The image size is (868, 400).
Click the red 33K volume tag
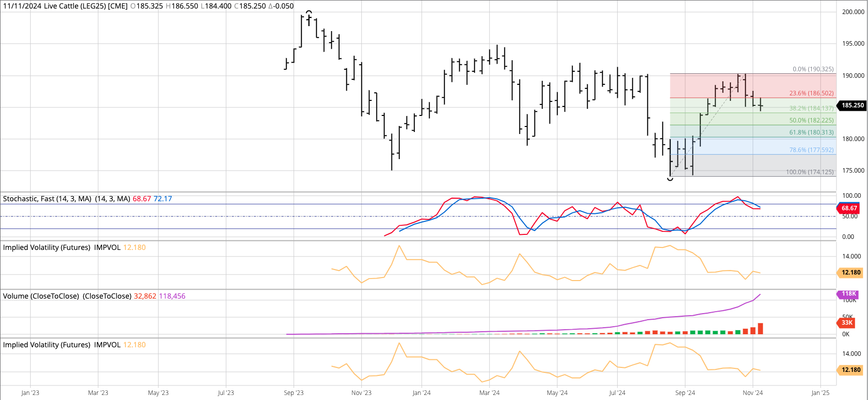coord(847,323)
